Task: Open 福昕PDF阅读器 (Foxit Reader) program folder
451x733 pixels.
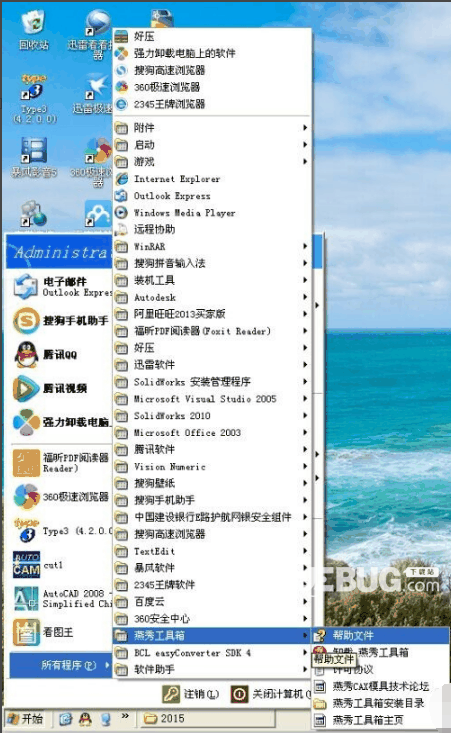Action: pyautogui.click(x=213, y=331)
